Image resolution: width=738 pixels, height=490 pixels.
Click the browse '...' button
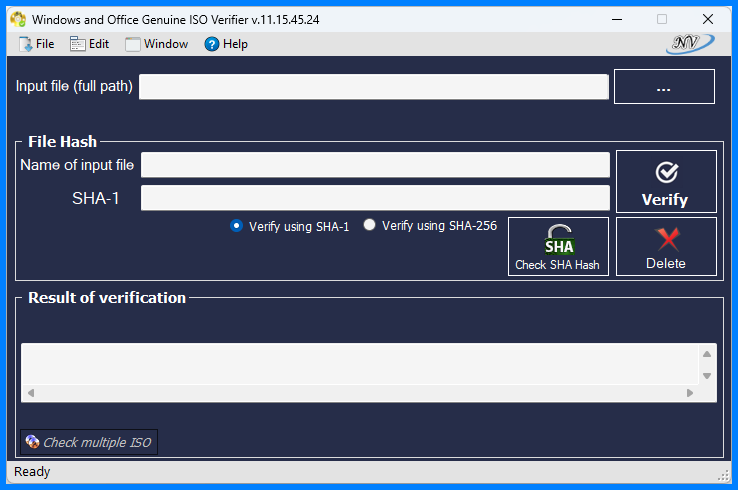coord(663,87)
